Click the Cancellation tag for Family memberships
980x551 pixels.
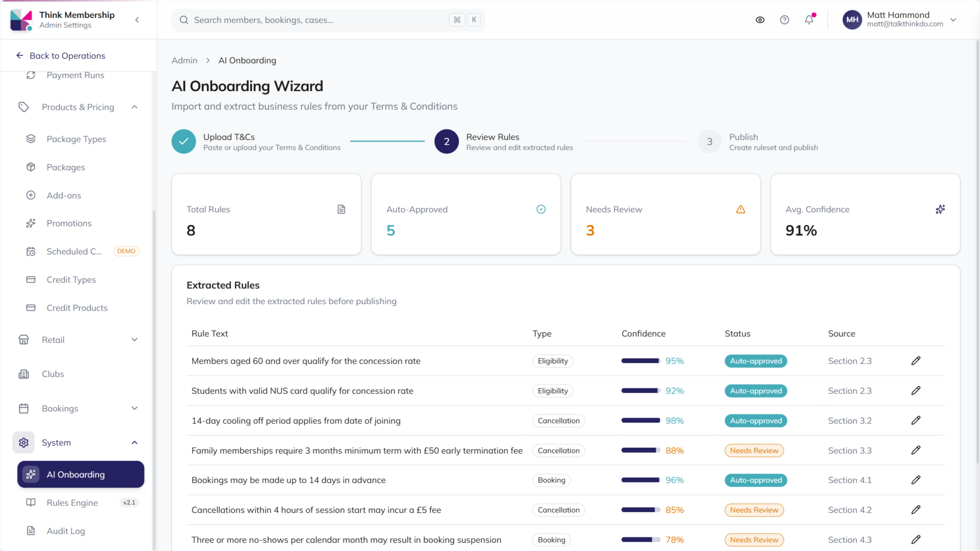pyautogui.click(x=559, y=450)
